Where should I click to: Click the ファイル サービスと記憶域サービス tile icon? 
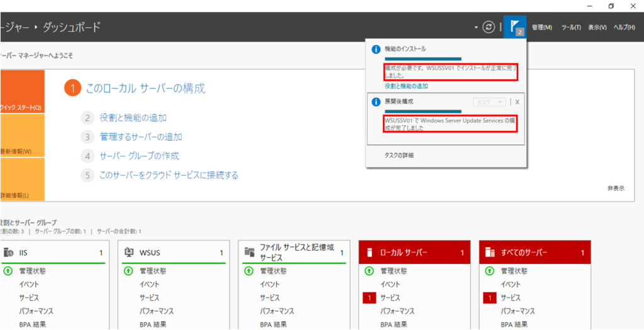coord(250,253)
